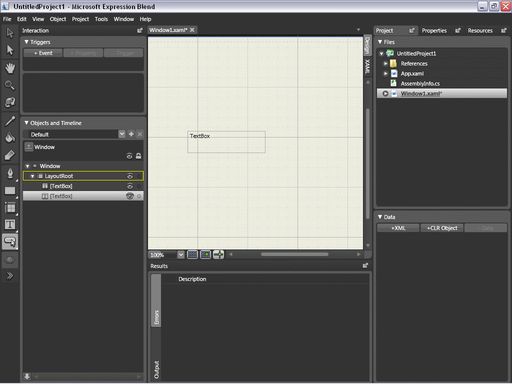Select the Paint Bucket tool

point(10,137)
